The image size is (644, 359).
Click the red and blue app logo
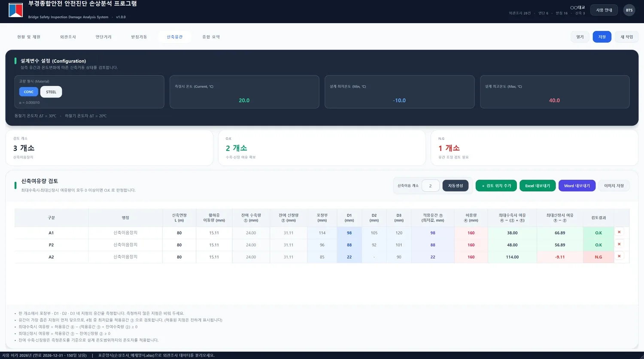[16, 10]
